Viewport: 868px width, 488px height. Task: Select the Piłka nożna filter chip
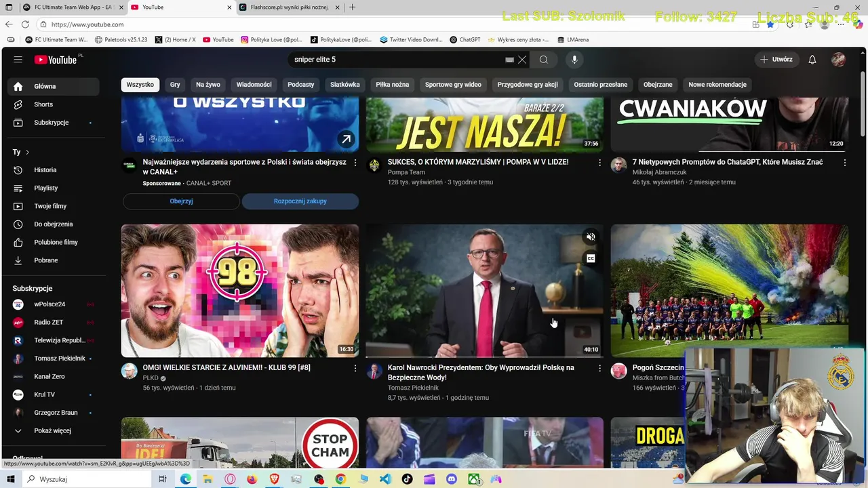[393, 85]
